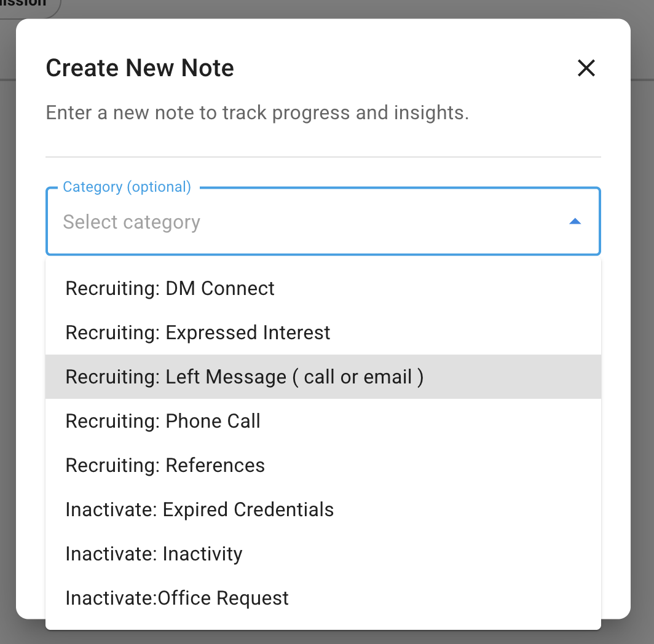This screenshot has height=644, width=654.
Task: Click the "Select category" placeholder text
Action: [132, 222]
